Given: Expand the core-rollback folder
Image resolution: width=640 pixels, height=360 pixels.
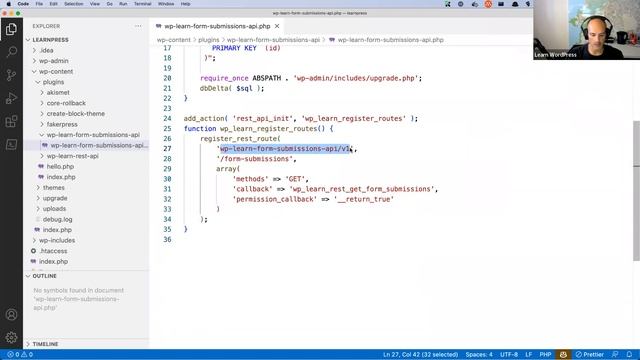Looking at the screenshot, I should (42, 103).
